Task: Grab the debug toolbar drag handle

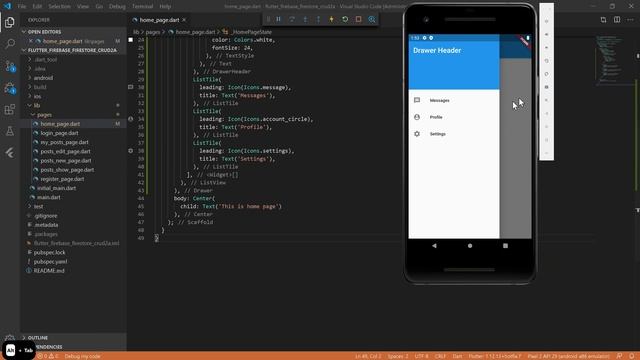Action: (x=268, y=19)
